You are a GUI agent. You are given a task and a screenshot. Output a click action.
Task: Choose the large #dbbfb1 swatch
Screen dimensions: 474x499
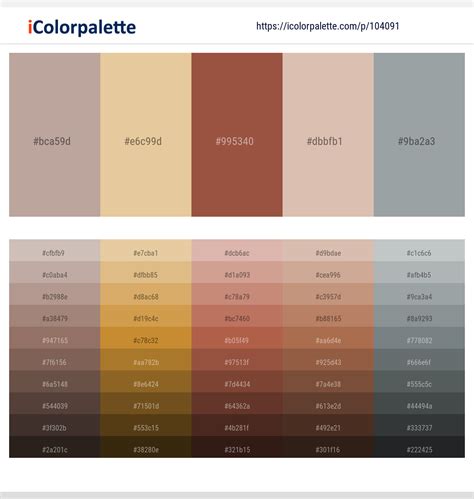[328, 135]
